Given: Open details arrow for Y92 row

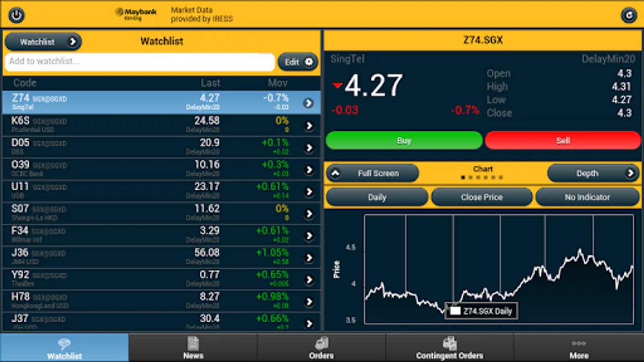Looking at the screenshot, I should point(309,280).
